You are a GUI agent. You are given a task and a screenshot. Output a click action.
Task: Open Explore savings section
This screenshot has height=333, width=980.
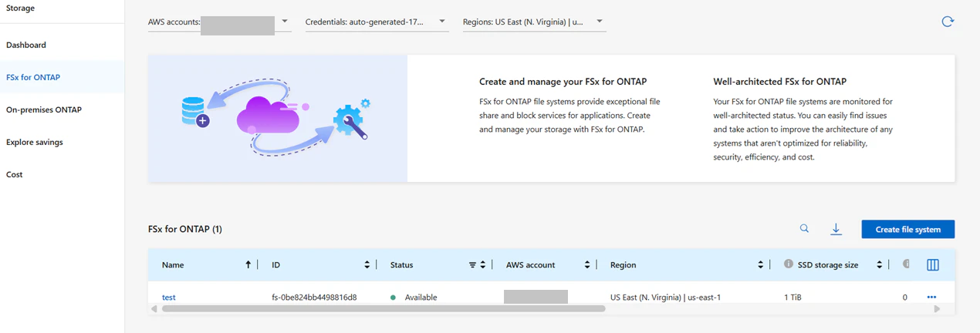tap(35, 142)
